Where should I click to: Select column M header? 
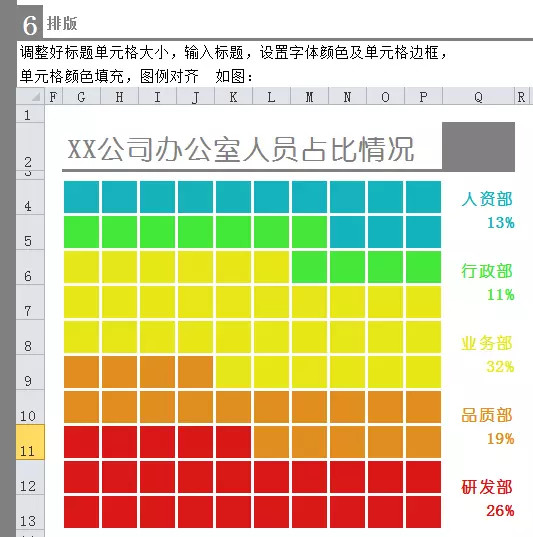(x=309, y=97)
